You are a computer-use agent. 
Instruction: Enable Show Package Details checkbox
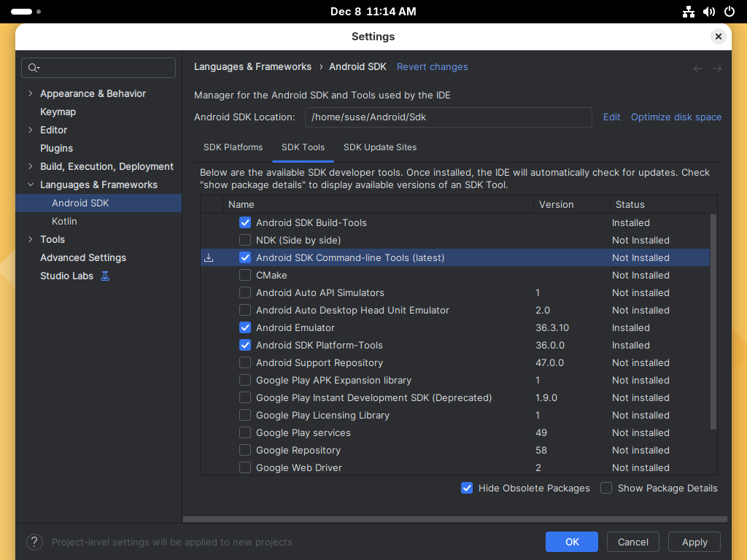click(606, 488)
